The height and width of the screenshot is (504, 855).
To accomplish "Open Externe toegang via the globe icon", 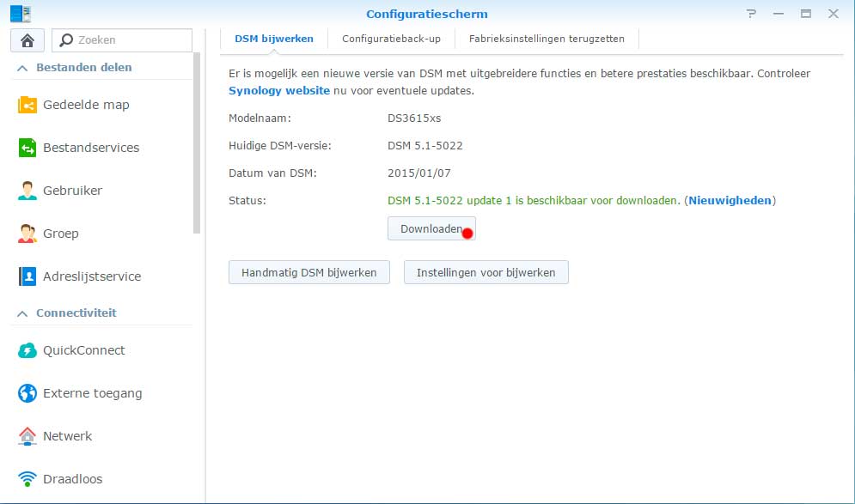I will (x=27, y=393).
